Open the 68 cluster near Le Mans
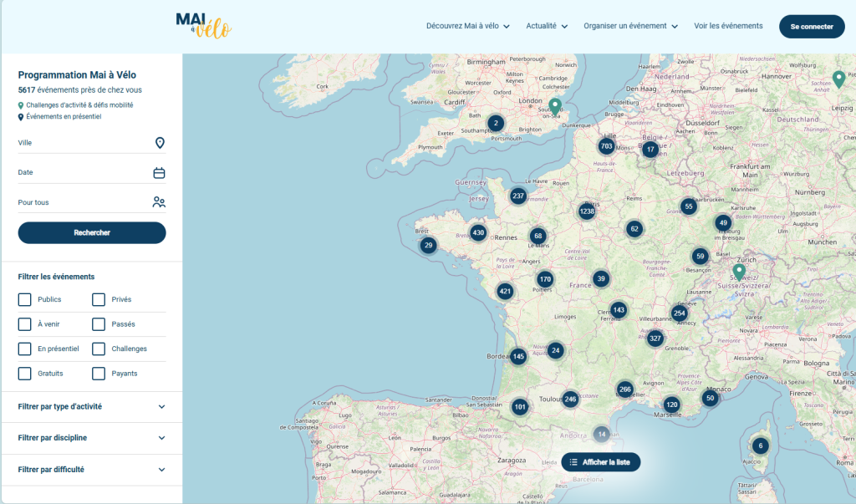The height and width of the screenshot is (504, 856). coord(538,236)
